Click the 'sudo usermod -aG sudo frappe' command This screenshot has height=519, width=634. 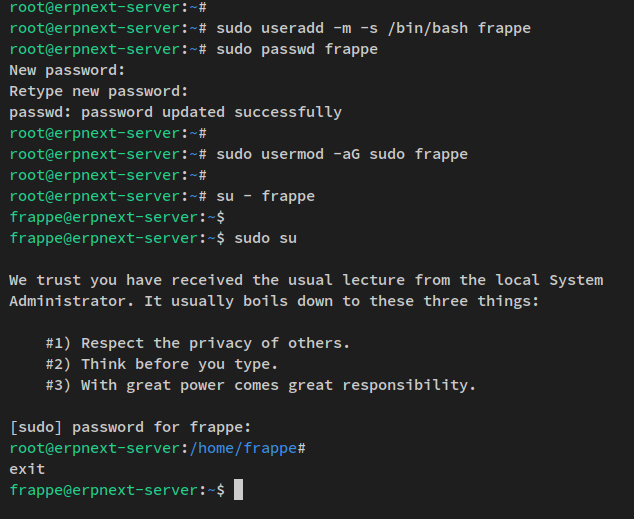click(341, 154)
